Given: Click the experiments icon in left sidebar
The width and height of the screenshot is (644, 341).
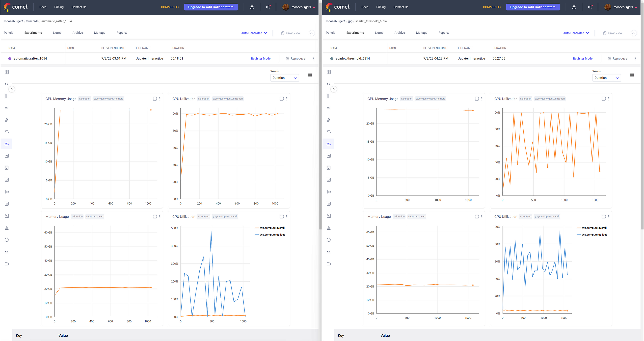Looking at the screenshot, I should pyautogui.click(x=6, y=96).
